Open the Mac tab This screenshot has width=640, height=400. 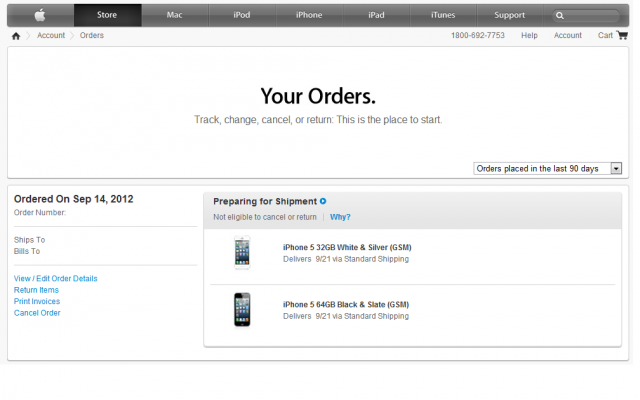(175, 15)
